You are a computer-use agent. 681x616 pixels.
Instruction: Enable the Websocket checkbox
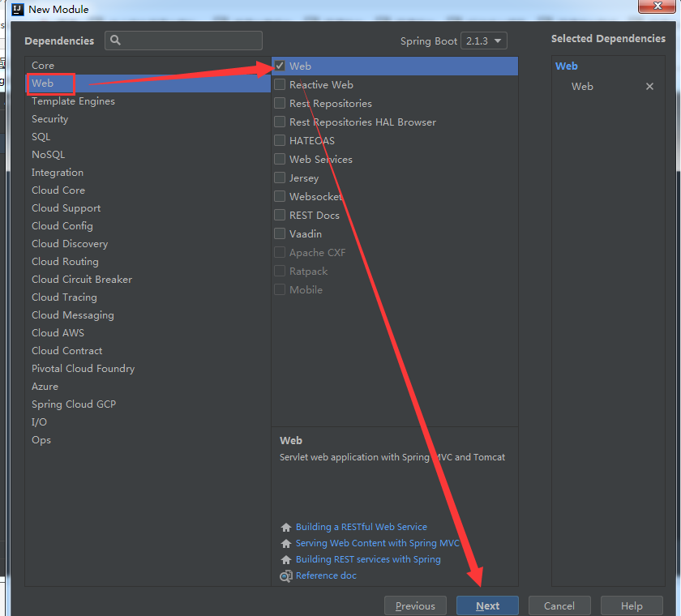[x=280, y=196]
